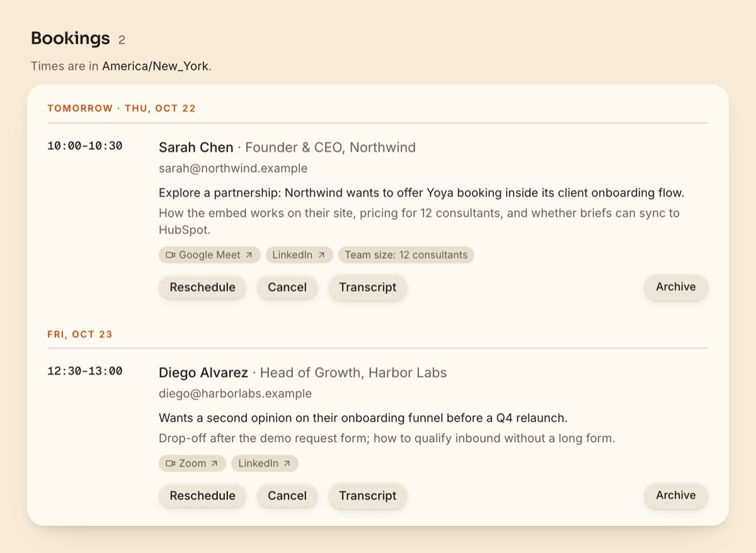The image size is (756, 553).
Task: Reschedule Sarah Chen's 10:00 booking
Action: coord(202,287)
